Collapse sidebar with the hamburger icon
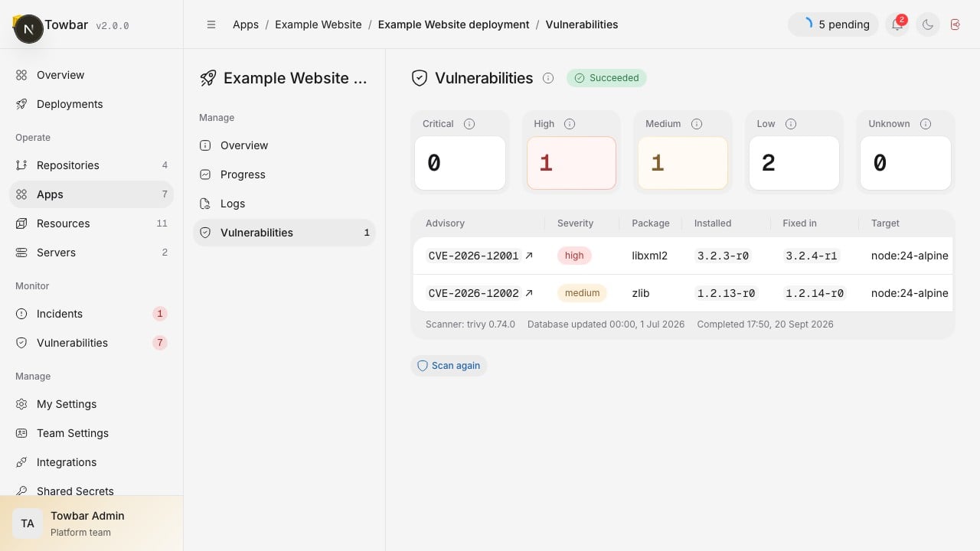980x551 pixels. pyautogui.click(x=211, y=24)
